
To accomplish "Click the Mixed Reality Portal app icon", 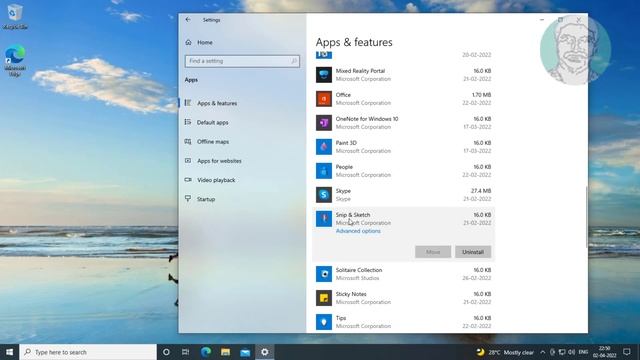I will point(324,75).
